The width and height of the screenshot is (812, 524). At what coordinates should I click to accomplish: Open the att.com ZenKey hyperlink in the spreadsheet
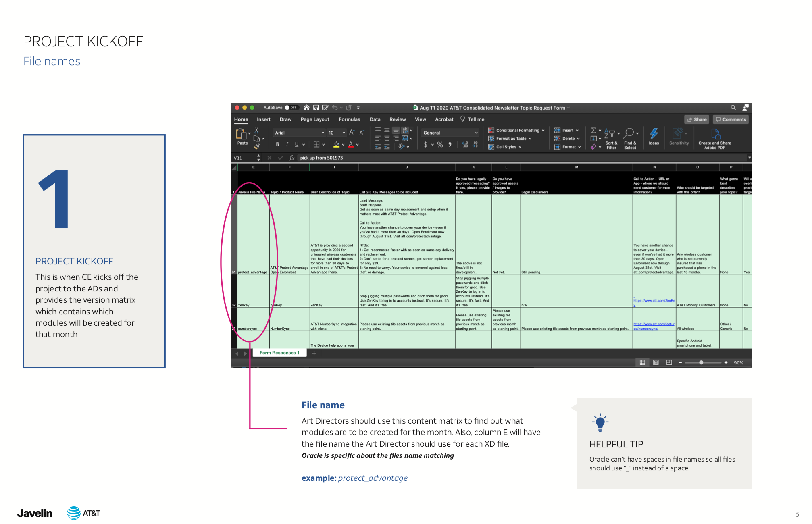654,301
